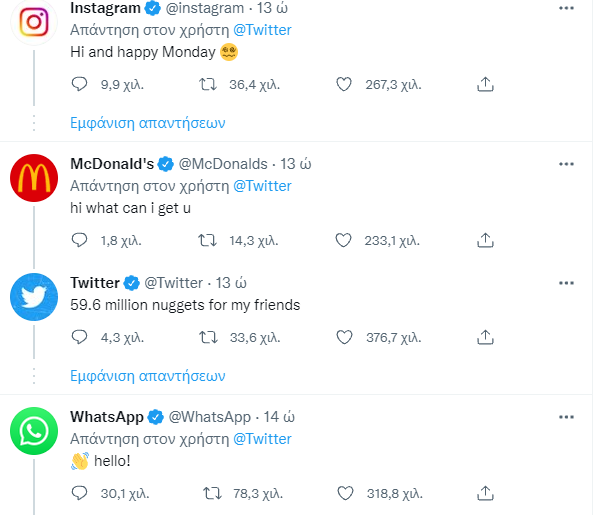Show replies under Twitter's nuggets tweet
Image resolution: width=611 pixels, height=515 pixels.
pos(148,376)
